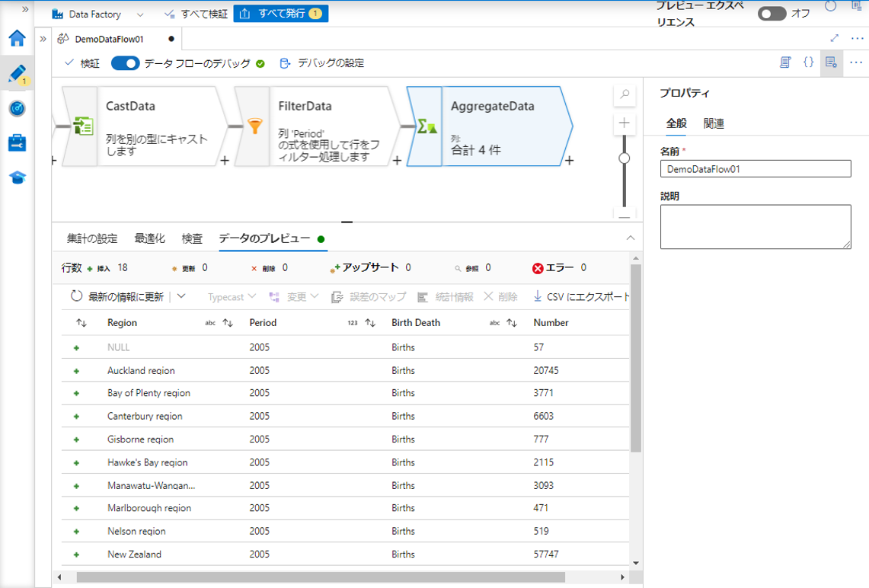Open the Manage toolbox icon in sidebar
Screen dimensions: 869x588
(x=17, y=143)
